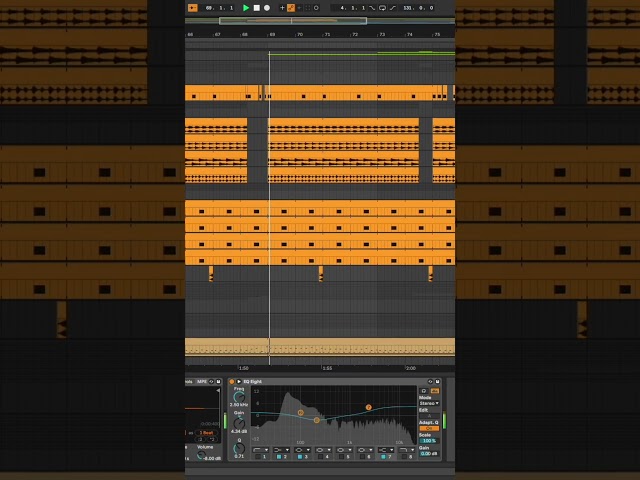
Task: Click the EQ Eight Q knob
Action: [239, 449]
